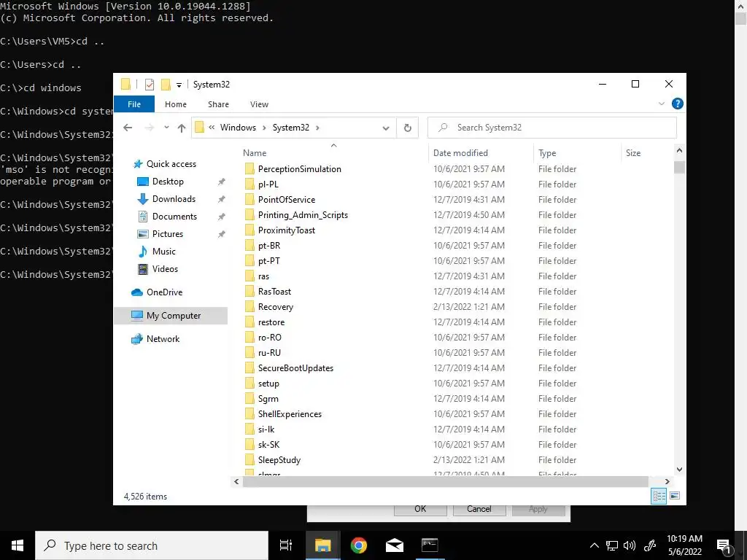747x560 pixels.
Task: Select the PointOfService folder
Action: pos(286,200)
